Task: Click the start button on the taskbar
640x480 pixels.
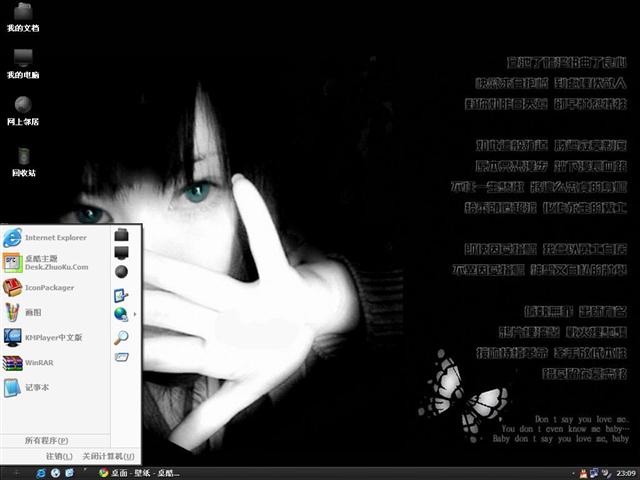Action: [x=16, y=473]
